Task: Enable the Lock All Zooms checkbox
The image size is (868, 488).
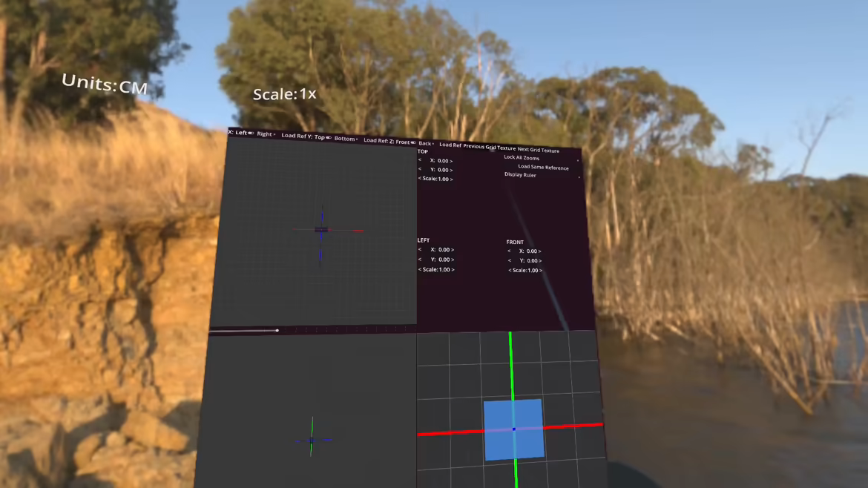Action: coord(578,160)
